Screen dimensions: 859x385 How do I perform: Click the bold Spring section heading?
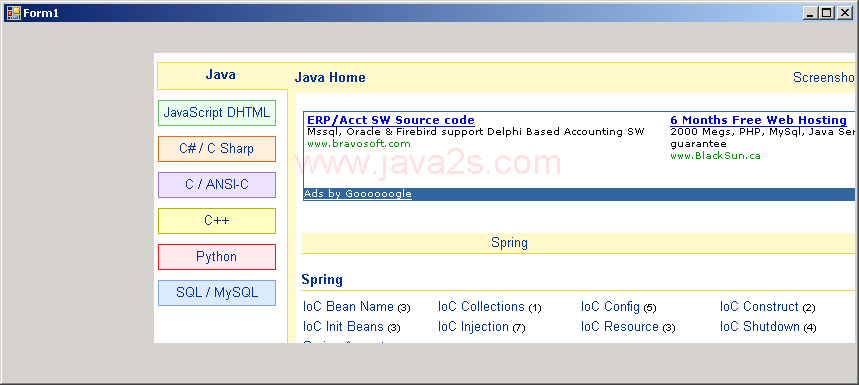322,280
